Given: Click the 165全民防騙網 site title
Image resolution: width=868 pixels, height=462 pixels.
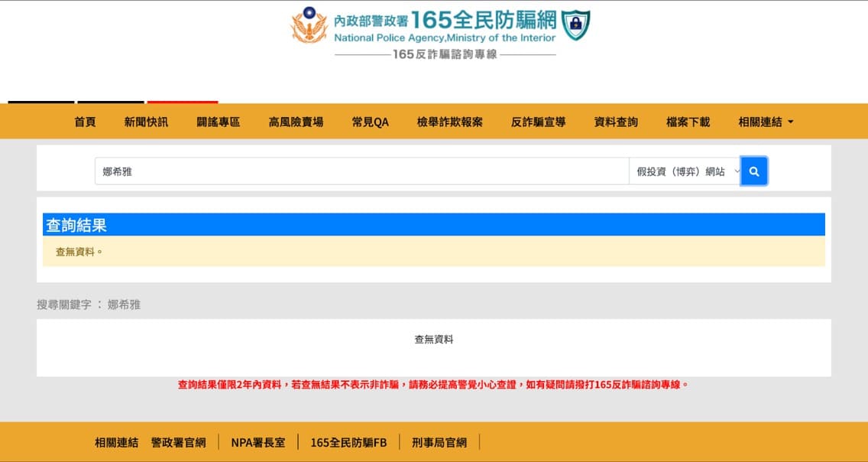Looking at the screenshot, I should (x=483, y=20).
